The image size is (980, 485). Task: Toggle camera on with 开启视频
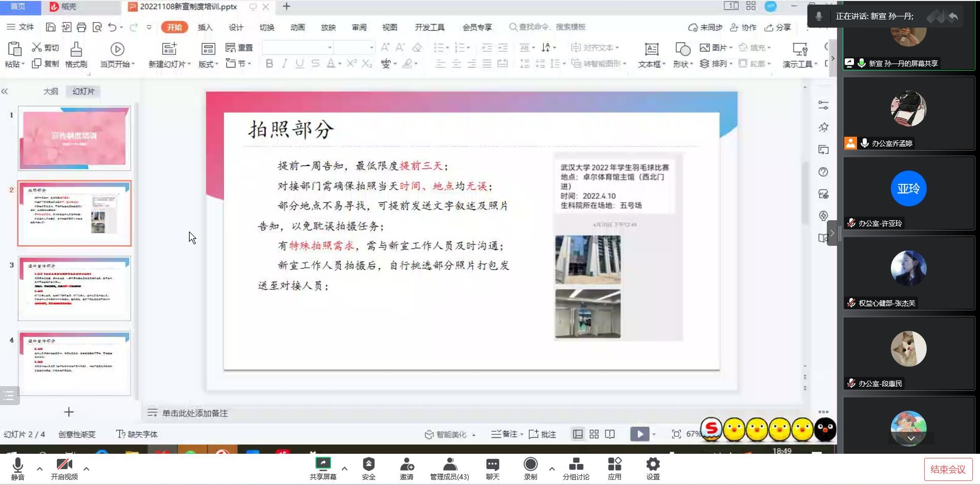(x=65, y=465)
